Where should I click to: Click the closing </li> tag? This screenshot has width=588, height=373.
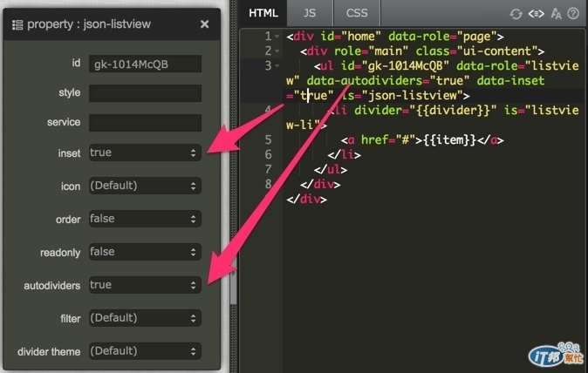pos(345,154)
